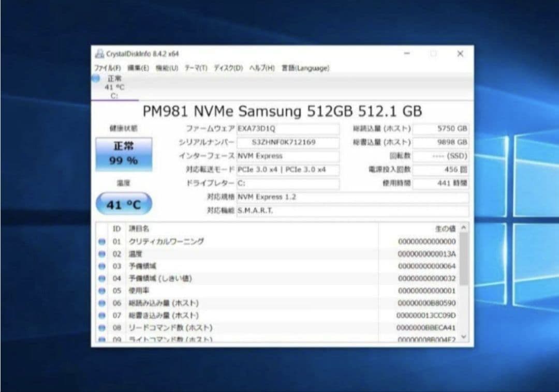The image size is (559, 392).
Task: Select the row 05 使用率
Action: tap(277, 291)
